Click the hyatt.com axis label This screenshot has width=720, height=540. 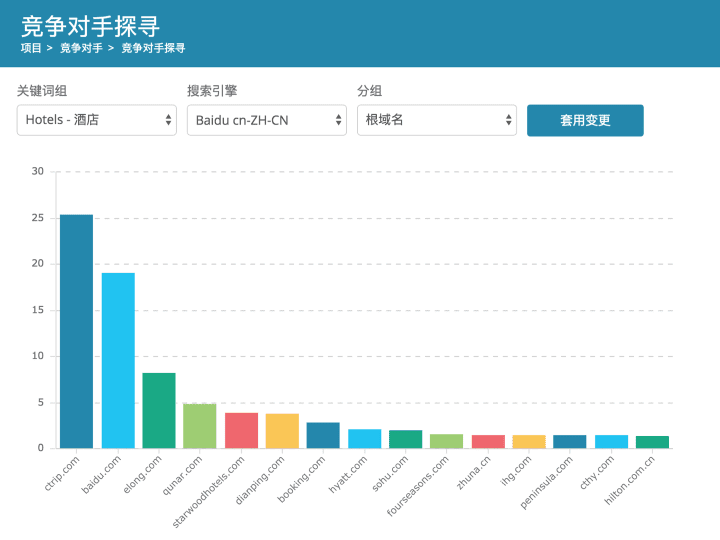[x=348, y=474]
